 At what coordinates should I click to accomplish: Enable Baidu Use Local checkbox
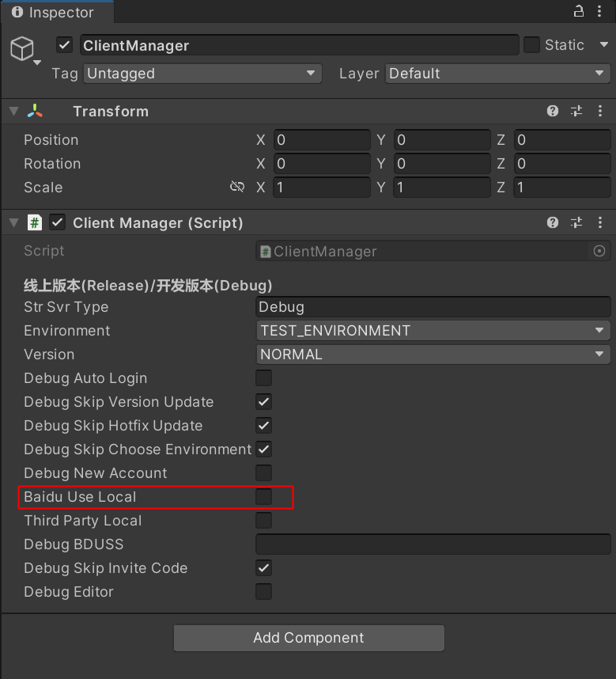tap(263, 497)
